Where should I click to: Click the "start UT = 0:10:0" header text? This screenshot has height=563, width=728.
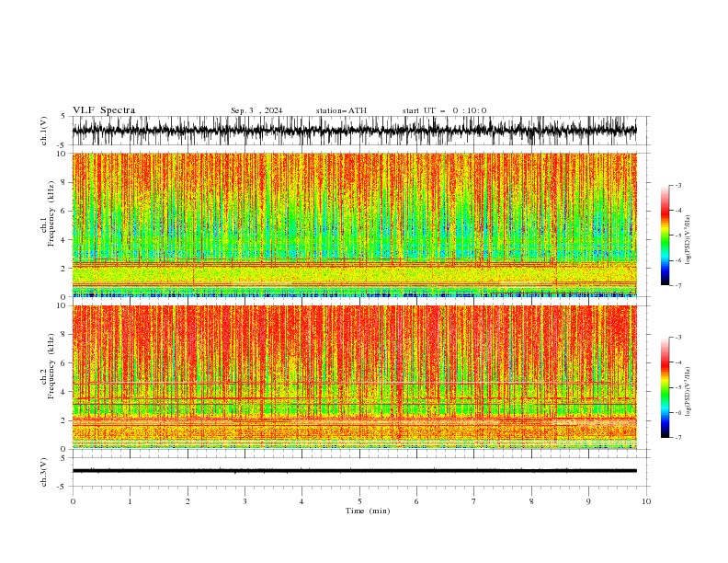[444, 110]
